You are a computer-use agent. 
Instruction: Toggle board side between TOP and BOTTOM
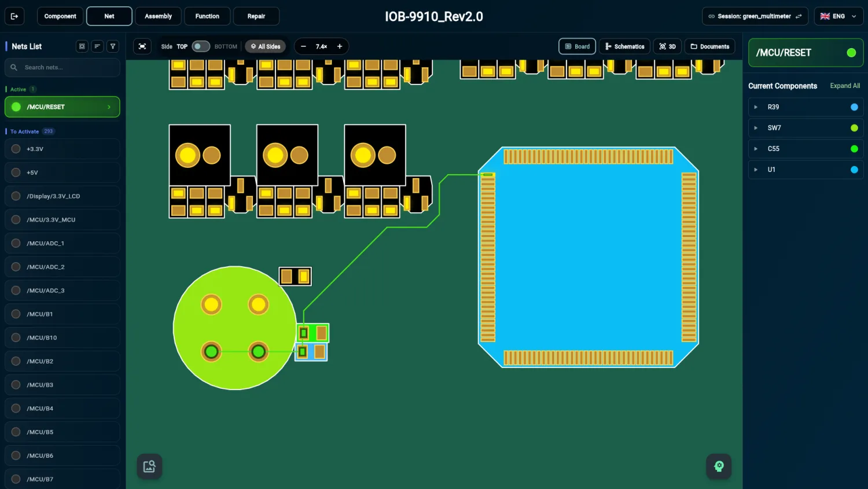201,46
